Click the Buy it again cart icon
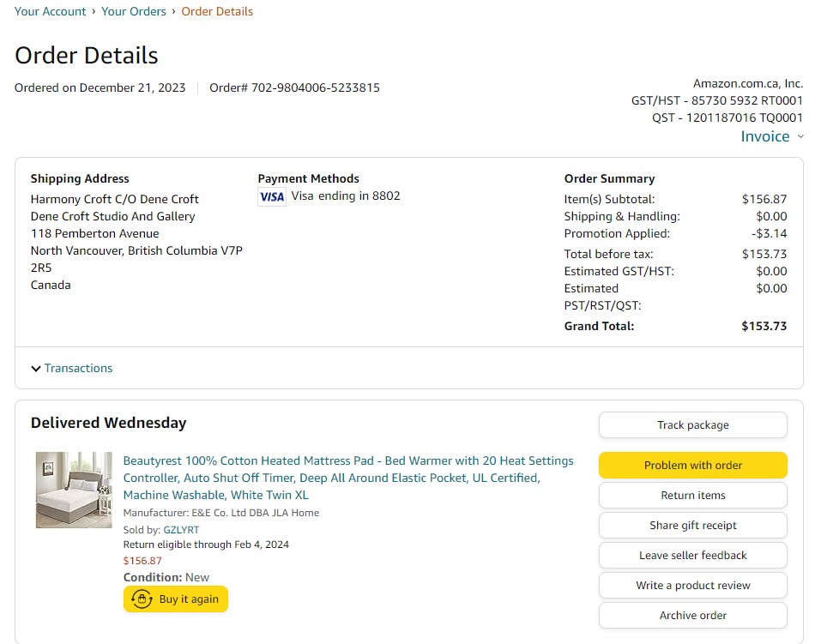Image resolution: width=821 pixels, height=644 pixels. [142, 599]
